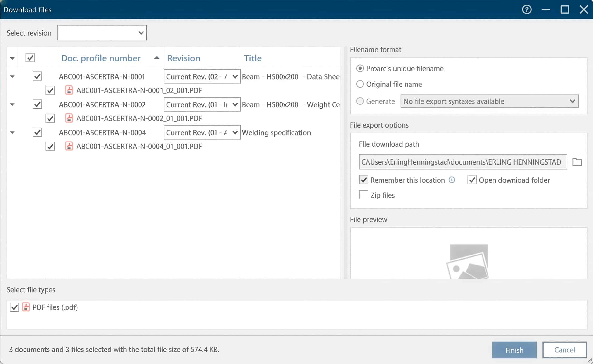Click the header collapse-all arrow in grid
The width and height of the screenshot is (593, 364).
[x=12, y=58]
